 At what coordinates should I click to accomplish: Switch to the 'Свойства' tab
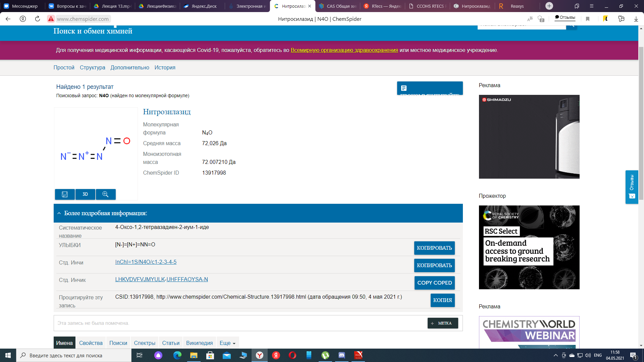(x=91, y=343)
